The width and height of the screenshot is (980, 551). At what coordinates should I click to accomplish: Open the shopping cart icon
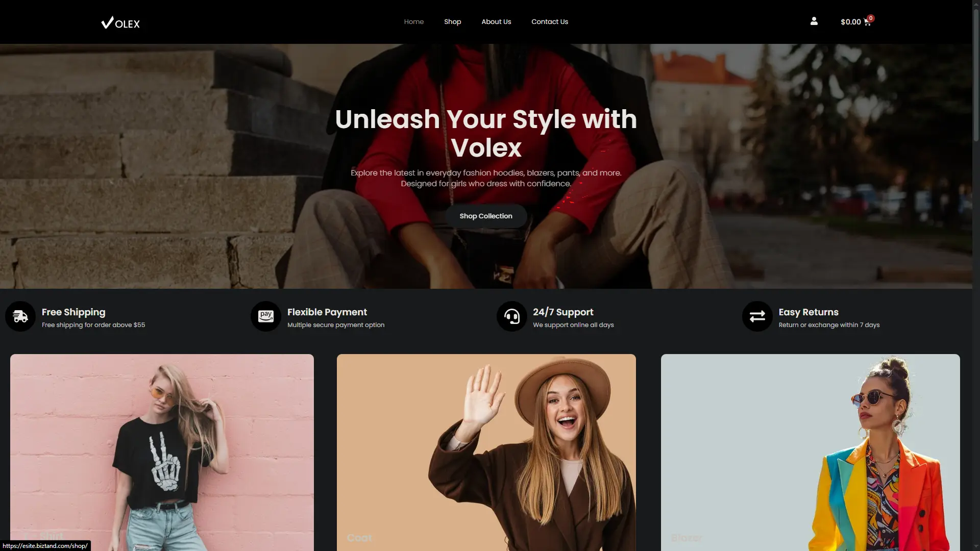click(x=867, y=22)
